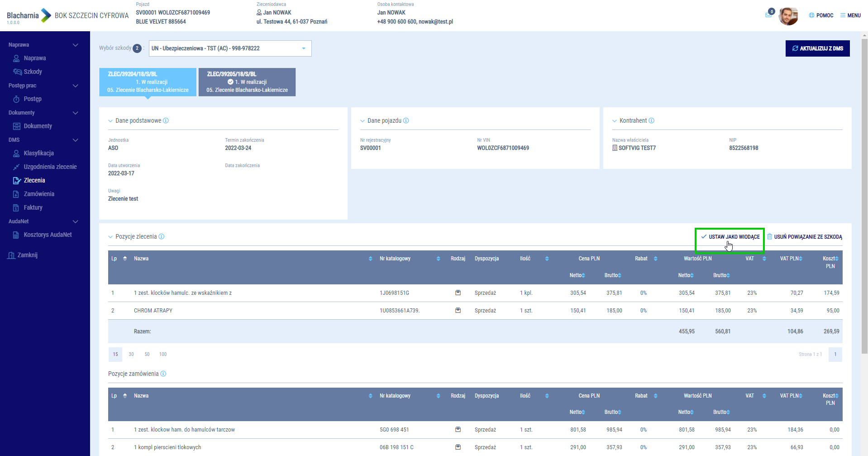Click the info icon beside Pozycje zamówienia
Viewport: 868px width, 456px height.
click(163, 374)
